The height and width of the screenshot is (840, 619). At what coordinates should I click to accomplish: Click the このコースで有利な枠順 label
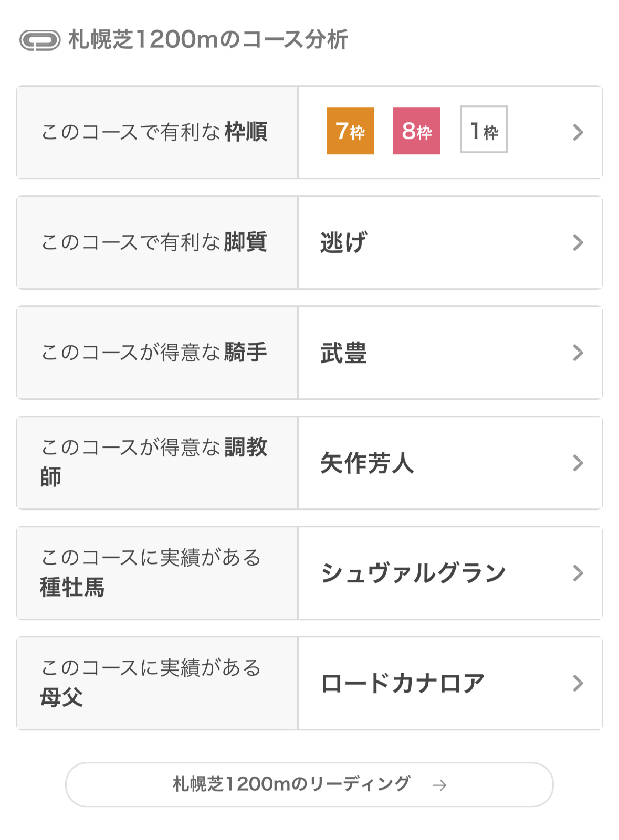[155, 132]
